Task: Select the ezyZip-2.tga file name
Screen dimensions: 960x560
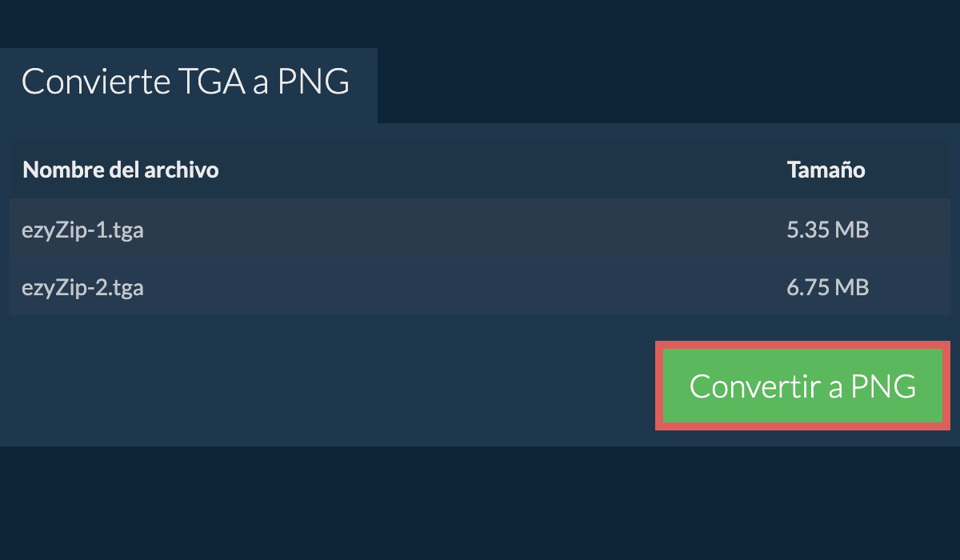Action: point(83,287)
